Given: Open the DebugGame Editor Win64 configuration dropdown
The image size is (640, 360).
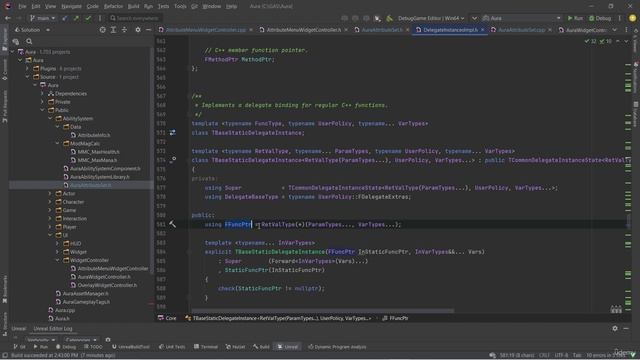Looking at the screenshot, I should 431,18.
